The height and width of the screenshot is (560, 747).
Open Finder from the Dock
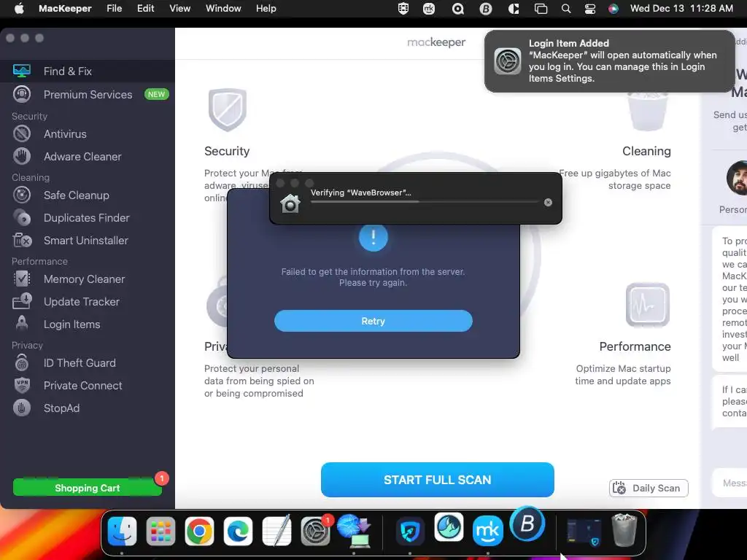[x=122, y=531]
